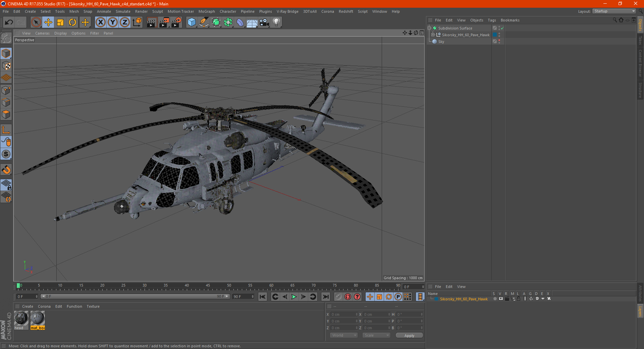The height and width of the screenshot is (349, 644).
Task: Toggle viewport maximize icon
Action: 422,33
